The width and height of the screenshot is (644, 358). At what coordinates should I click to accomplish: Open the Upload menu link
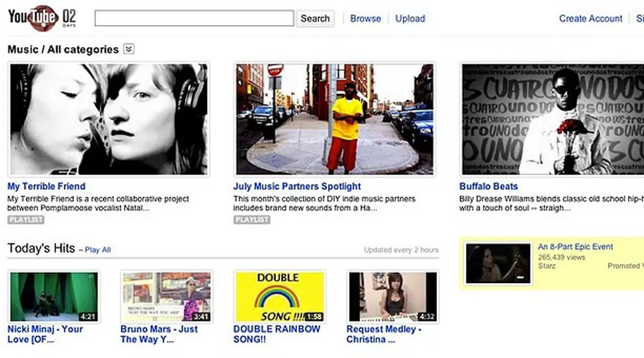click(x=410, y=19)
